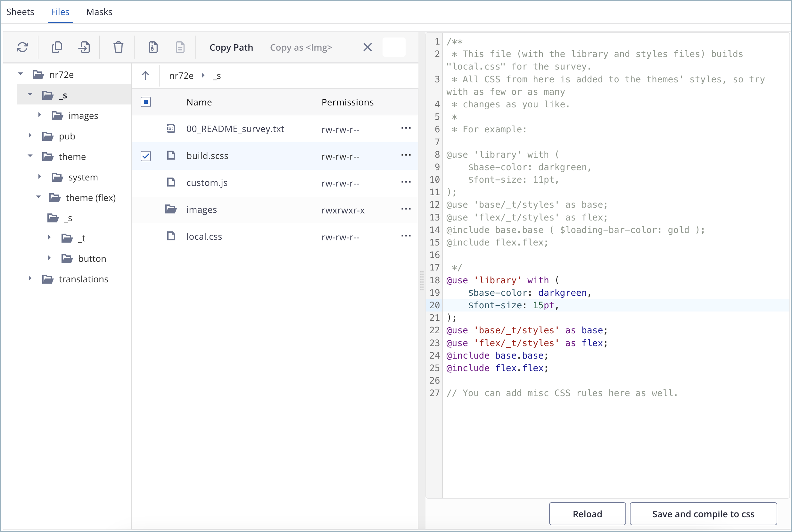Go up one folder level

(x=145, y=75)
